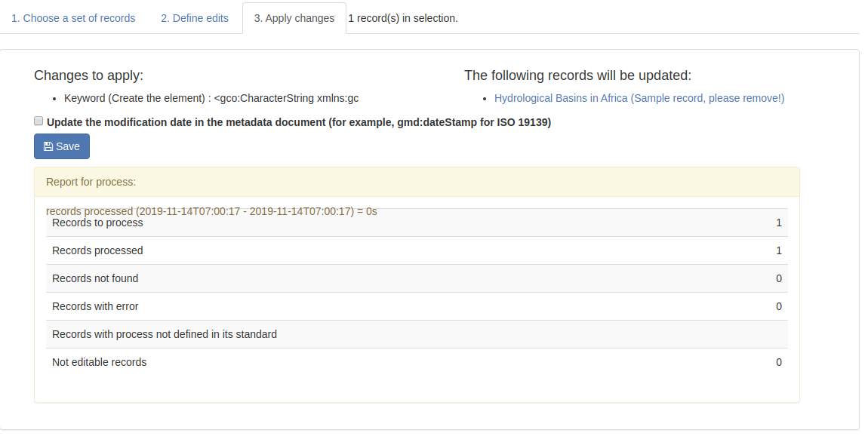Select the Records with process not defined row
The width and height of the screenshot is (868, 436).
(x=417, y=334)
